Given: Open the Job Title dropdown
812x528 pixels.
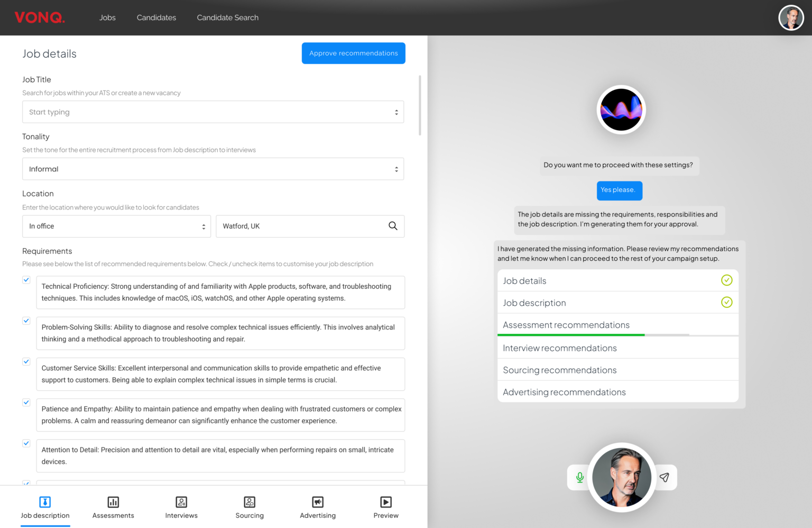Looking at the screenshot, I should coord(213,112).
